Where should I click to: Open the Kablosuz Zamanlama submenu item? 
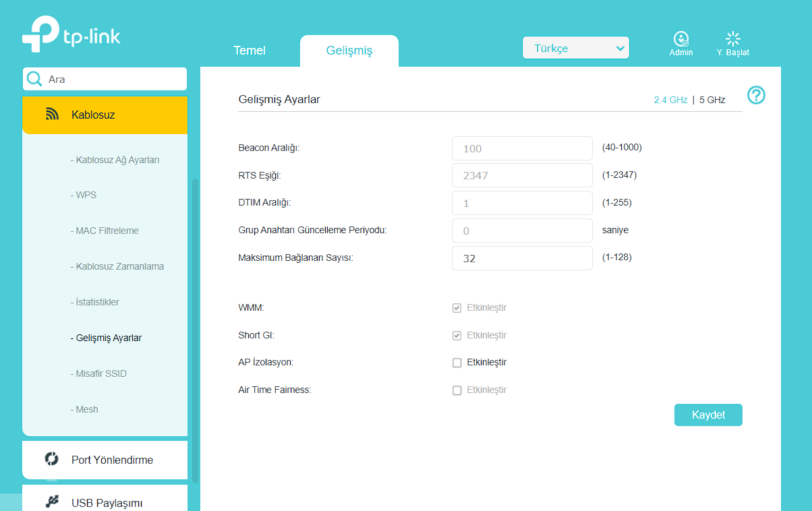[x=117, y=266]
